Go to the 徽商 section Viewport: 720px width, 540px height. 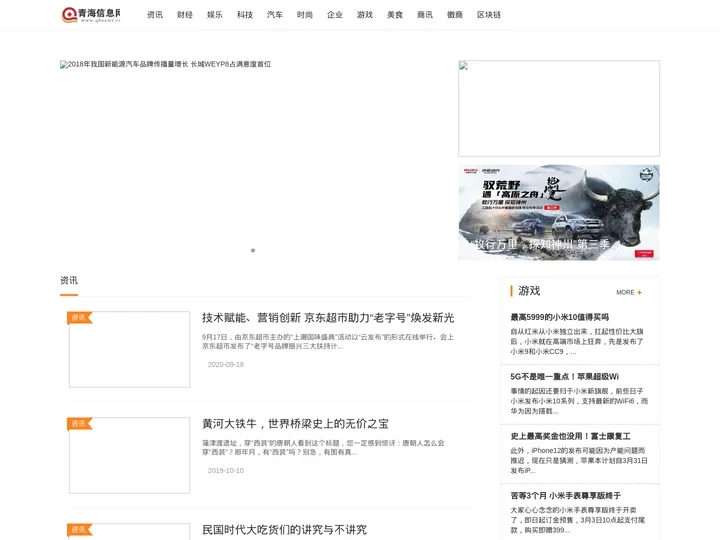pyautogui.click(x=455, y=15)
